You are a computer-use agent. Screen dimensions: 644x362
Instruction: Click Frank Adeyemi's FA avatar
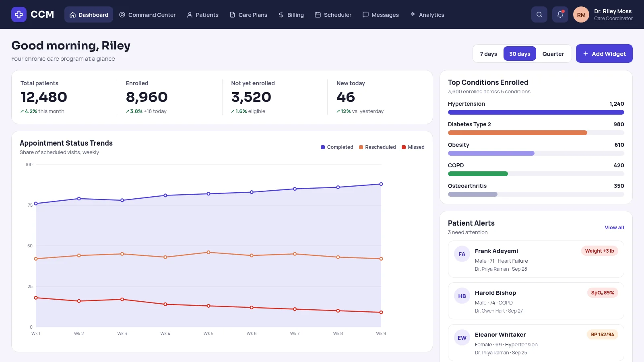462,254
